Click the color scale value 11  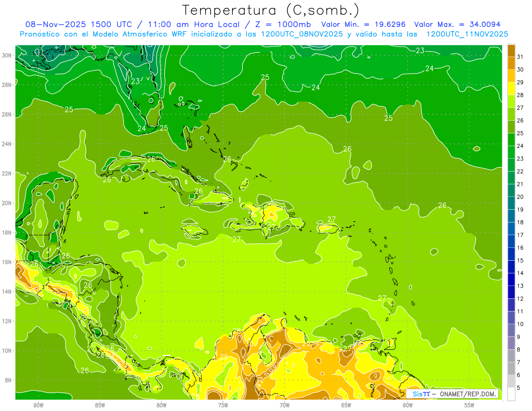pos(520,311)
